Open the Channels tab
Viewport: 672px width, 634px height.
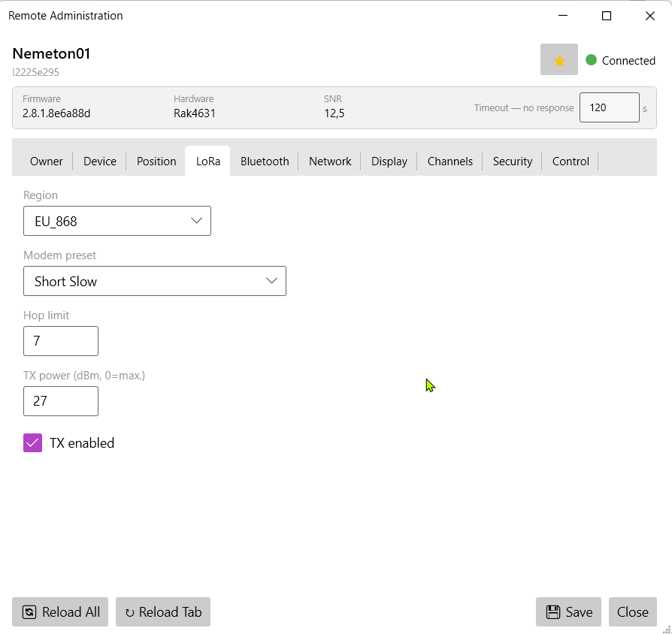450,161
